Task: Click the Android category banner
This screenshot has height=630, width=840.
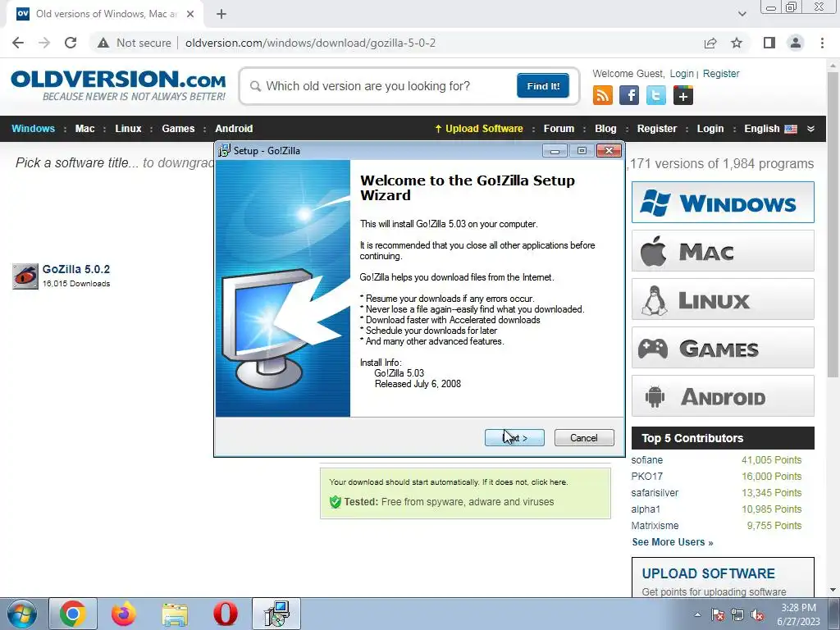Action: pos(723,396)
